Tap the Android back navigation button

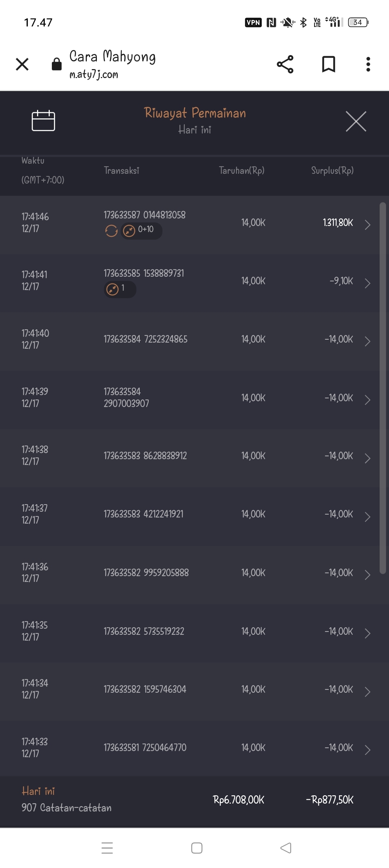point(286,848)
